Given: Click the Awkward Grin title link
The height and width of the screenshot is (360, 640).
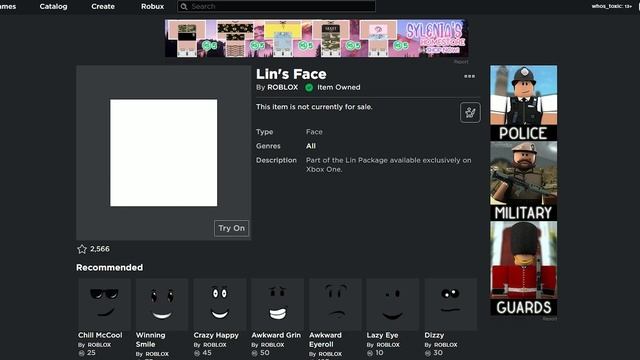Looking at the screenshot, I should click(276, 335).
